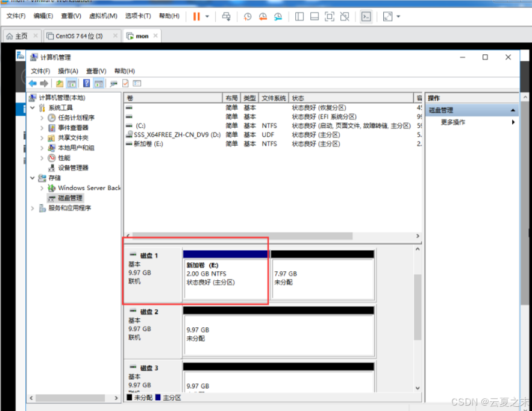This screenshot has width=532, height=411.
Task: Close the CentOS 7 64 位 tab
Action: [115, 36]
